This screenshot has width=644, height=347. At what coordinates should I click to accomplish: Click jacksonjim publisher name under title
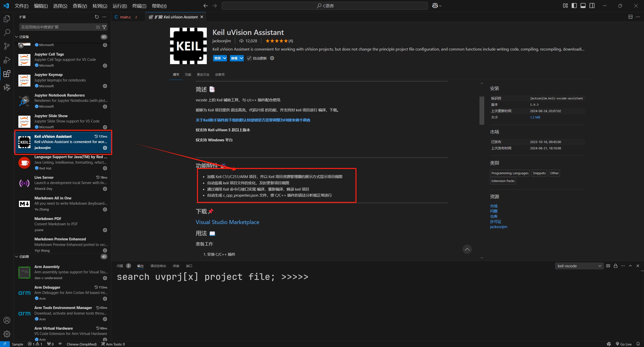pos(221,41)
